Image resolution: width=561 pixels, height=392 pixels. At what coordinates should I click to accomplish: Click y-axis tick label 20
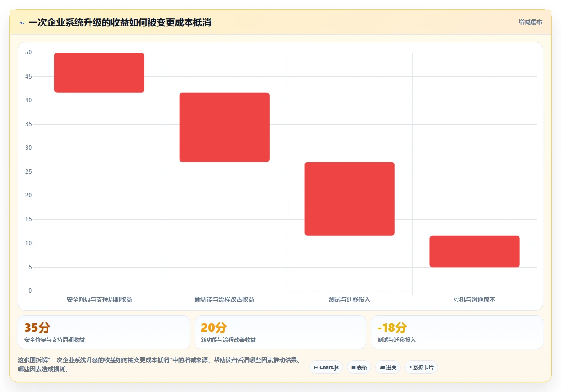pyautogui.click(x=28, y=196)
